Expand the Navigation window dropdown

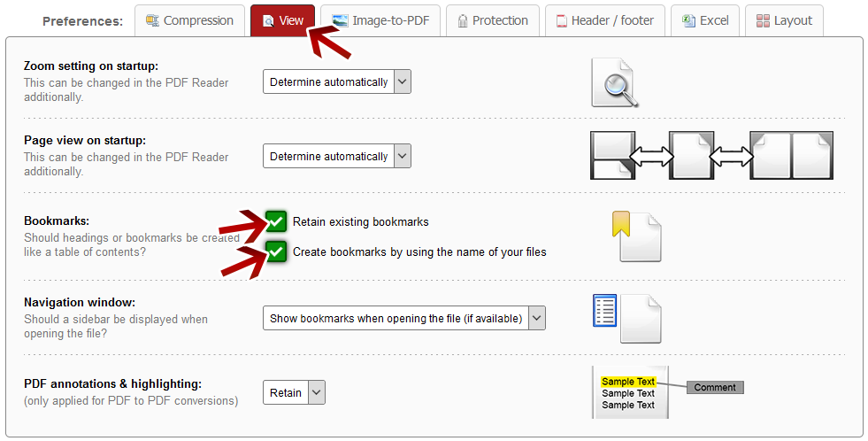pos(403,318)
